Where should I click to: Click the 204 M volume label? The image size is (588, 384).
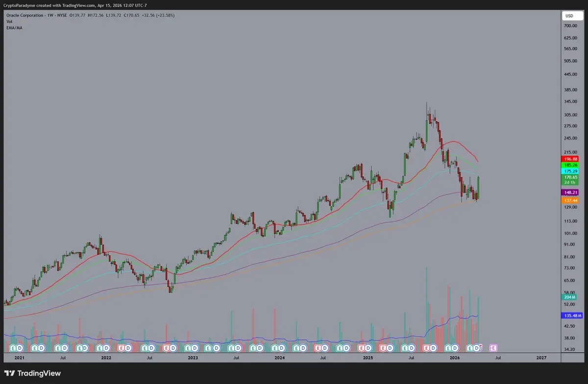569,297
